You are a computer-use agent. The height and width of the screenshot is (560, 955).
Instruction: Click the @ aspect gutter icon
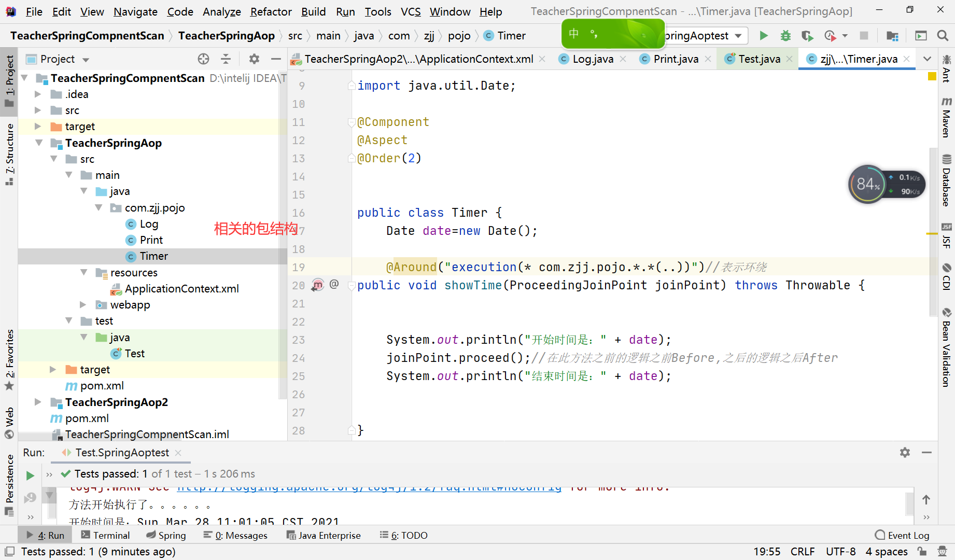pyautogui.click(x=334, y=284)
